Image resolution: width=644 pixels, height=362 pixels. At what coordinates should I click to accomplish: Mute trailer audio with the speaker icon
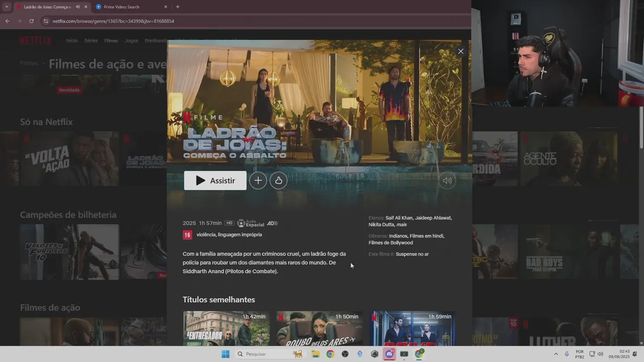tap(447, 180)
